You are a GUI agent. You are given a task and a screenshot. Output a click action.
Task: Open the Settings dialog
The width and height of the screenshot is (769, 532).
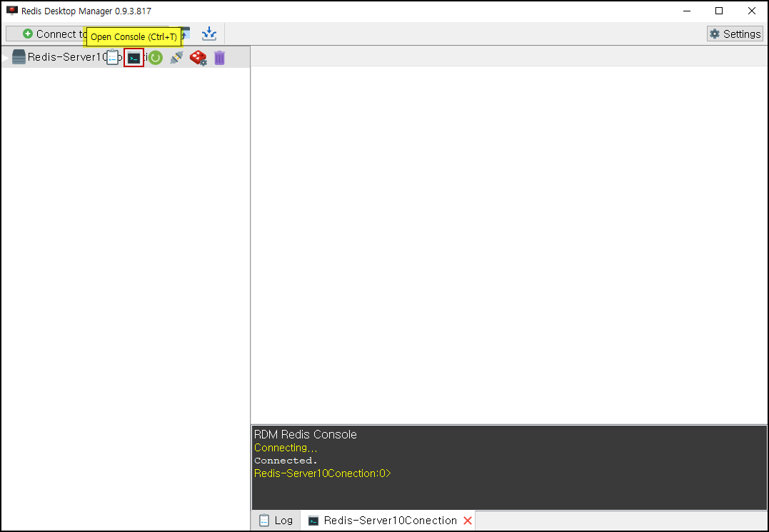[735, 34]
